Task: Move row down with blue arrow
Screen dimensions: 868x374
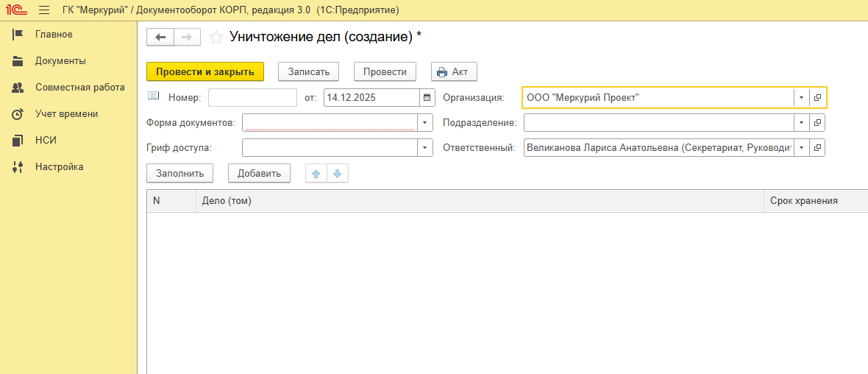Action: coord(337,174)
